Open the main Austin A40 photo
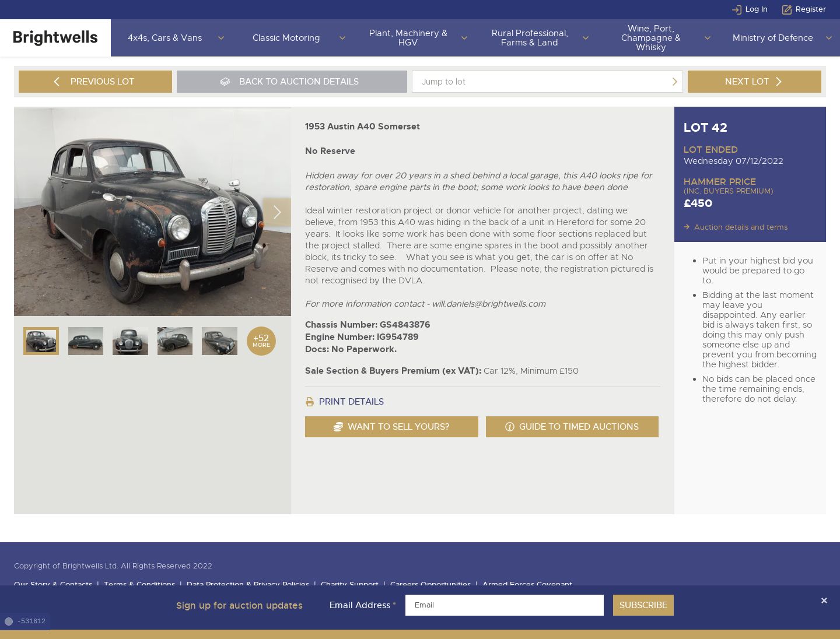Image resolution: width=840 pixels, height=639 pixels. point(152,212)
